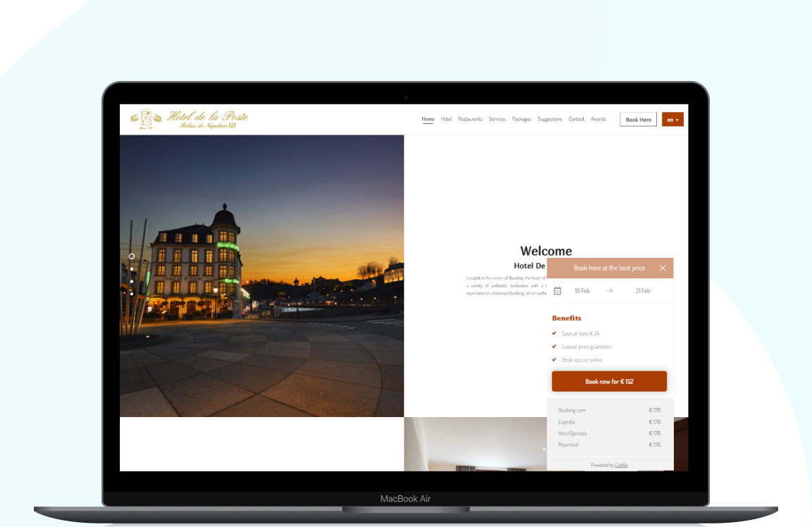Open the Home menu item
Image resolution: width=812 pixels, height=527 pixels.
(x=428, y=119)
